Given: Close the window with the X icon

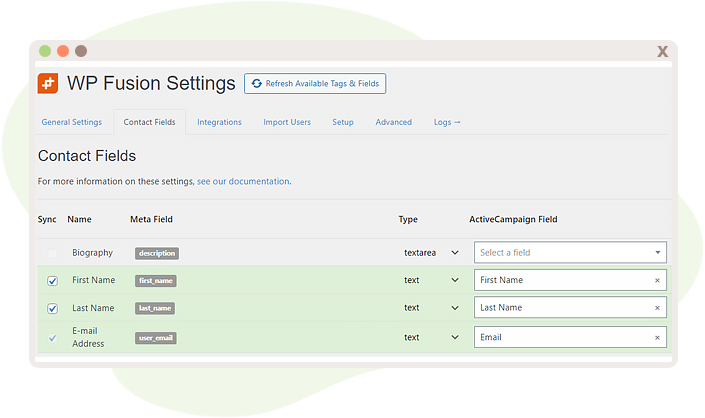Looking at the screenshot, I should 662,51.
